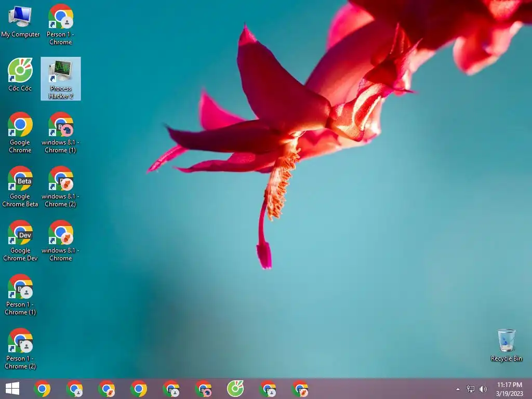
Task: Select the Person 1 - Chrome (2) shortcut
Action: click(20, 349)
